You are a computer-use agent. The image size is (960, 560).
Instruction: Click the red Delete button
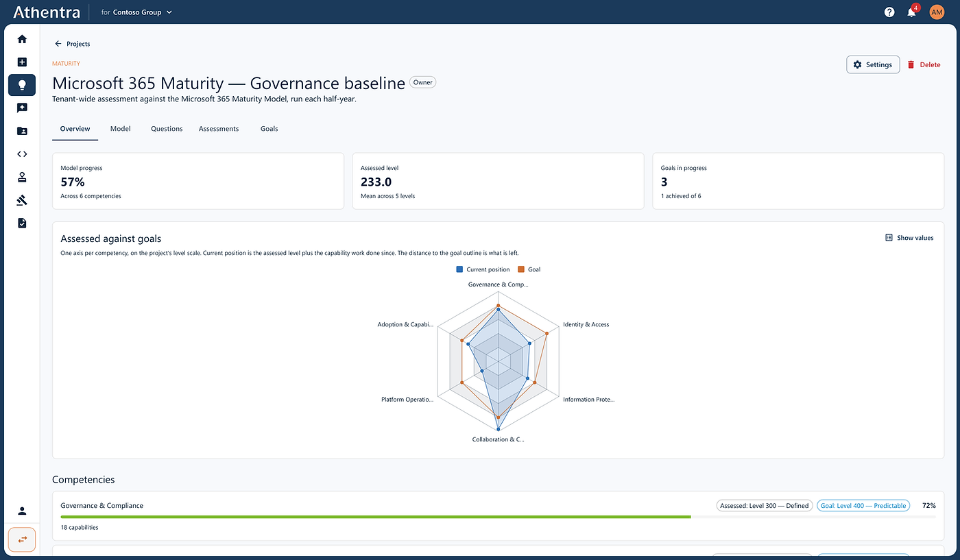click(924, 64)
